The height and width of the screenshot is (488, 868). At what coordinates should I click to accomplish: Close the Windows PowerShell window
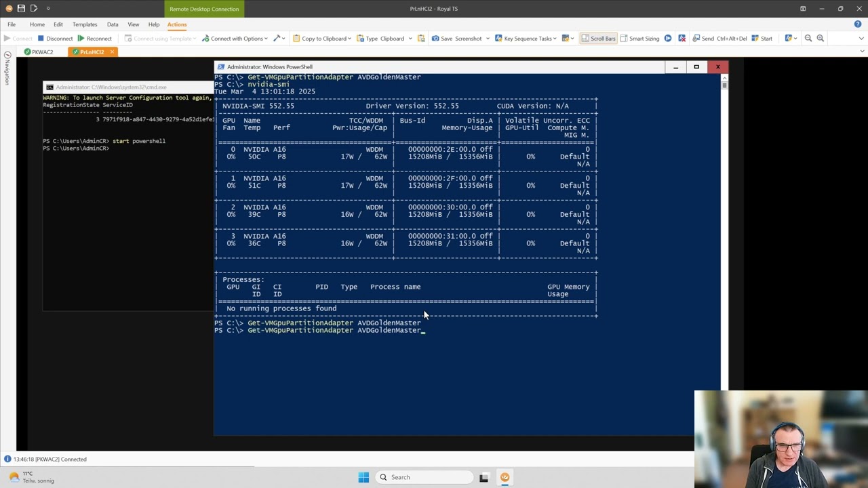pyautogui.click(x=717, y=67)
